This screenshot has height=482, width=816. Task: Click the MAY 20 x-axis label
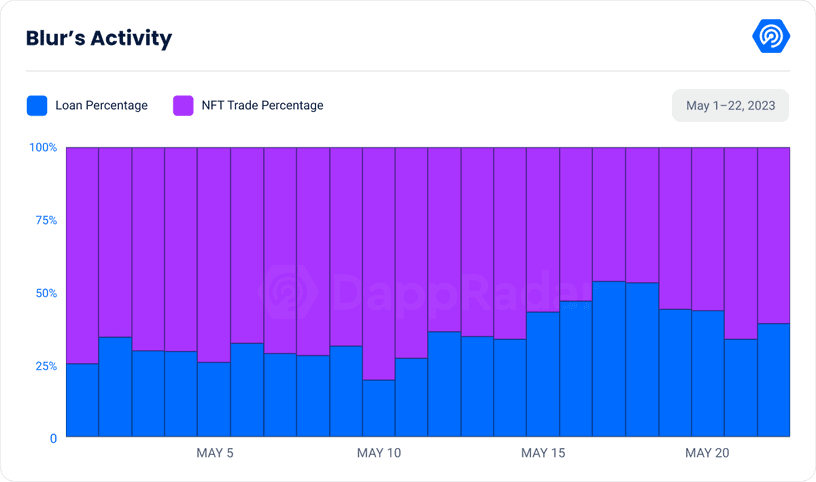click(x=707, y=453)
